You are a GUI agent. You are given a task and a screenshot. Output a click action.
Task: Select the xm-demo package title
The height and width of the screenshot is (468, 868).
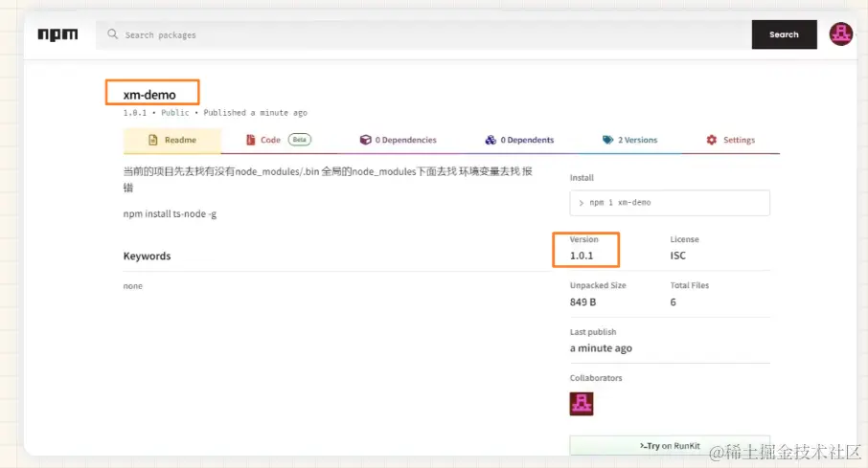coord(149,95)
